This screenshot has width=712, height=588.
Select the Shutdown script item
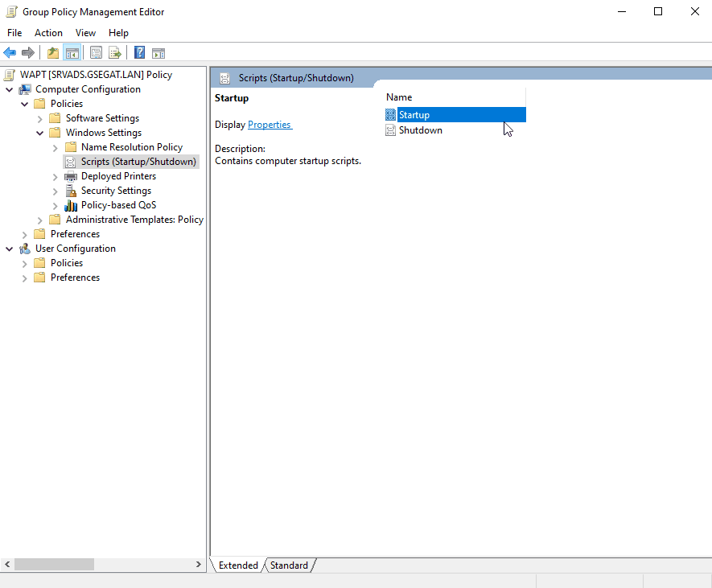pyautogui.click(x=420, y=130)
